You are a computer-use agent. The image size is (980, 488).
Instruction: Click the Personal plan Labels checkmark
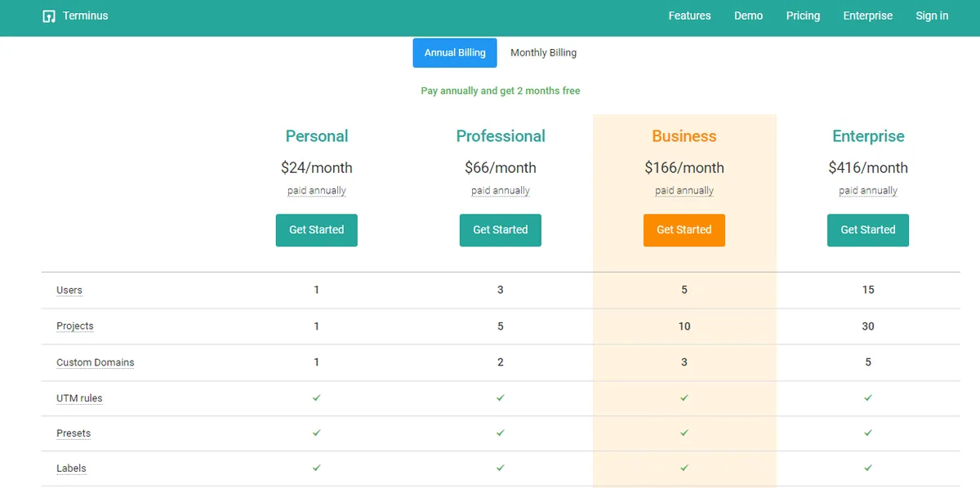317,468
